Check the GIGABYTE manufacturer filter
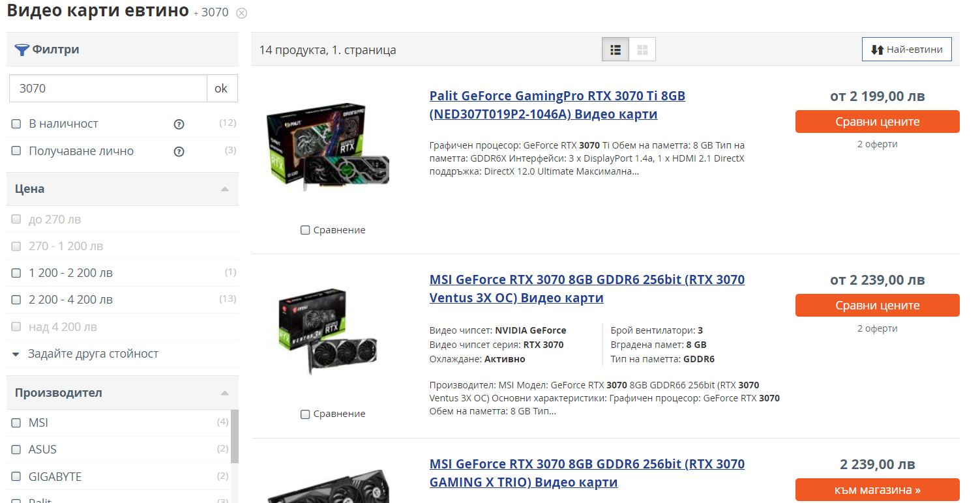Viewport: 980px width, 503px height. click(16, 477)
